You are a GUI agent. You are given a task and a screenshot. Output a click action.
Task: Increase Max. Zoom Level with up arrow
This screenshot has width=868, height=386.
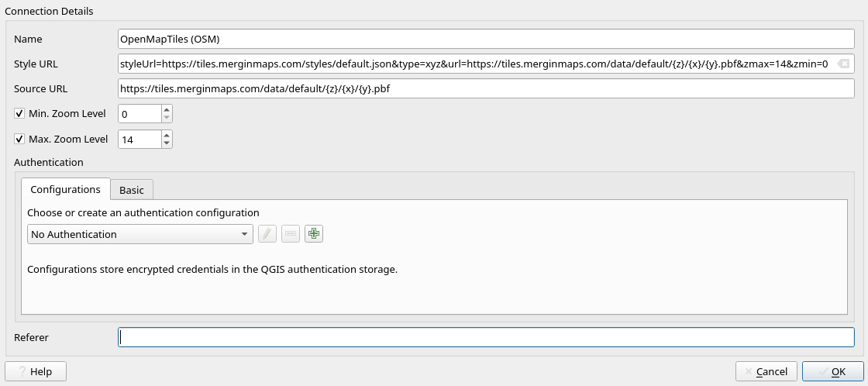[x=167, y=135]
